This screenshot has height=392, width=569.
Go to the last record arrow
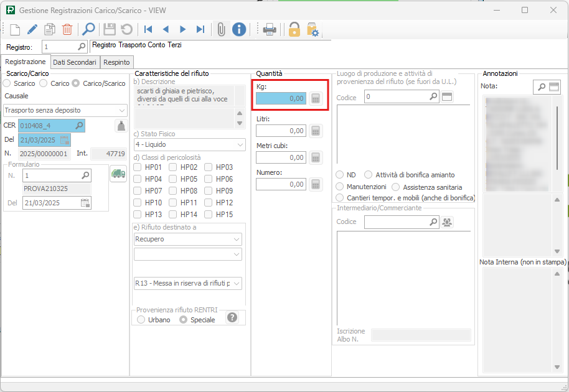(x=200, y=29)
